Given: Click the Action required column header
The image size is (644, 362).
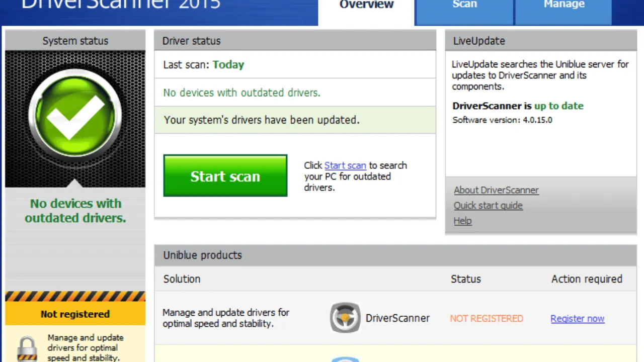Looking at the screenshot, I should 587,279.
